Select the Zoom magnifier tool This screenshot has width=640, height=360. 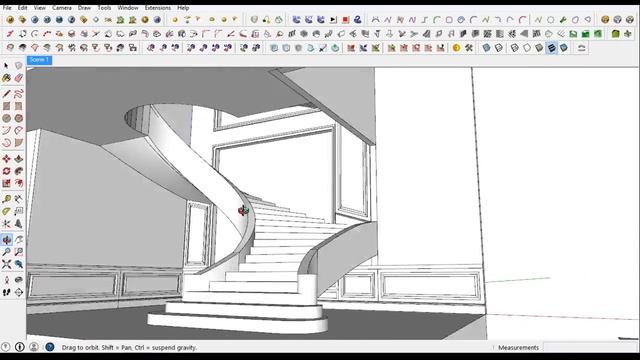pyautogui.click(x=6, y=252)
